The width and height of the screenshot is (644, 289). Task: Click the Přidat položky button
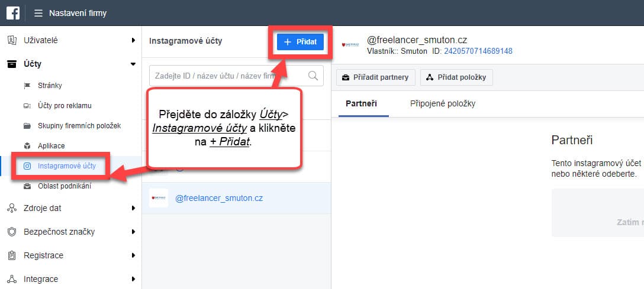(456, 77)
